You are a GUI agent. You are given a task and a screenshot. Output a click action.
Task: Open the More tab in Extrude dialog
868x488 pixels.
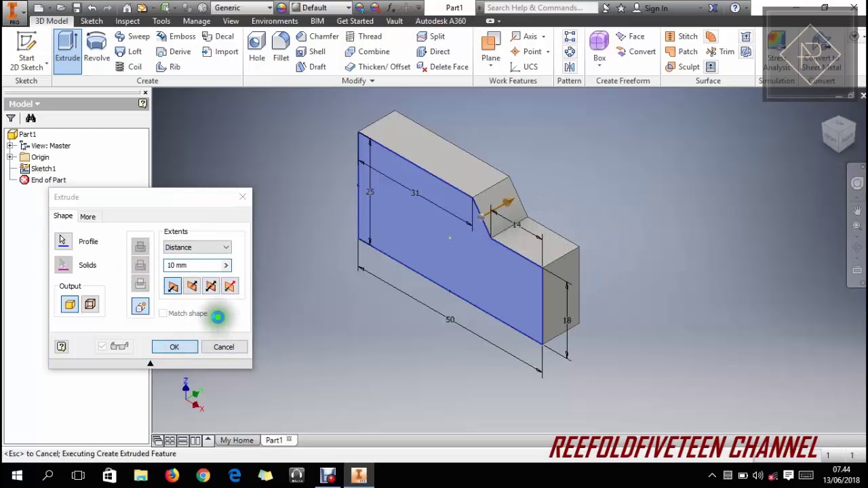point(87,217)
